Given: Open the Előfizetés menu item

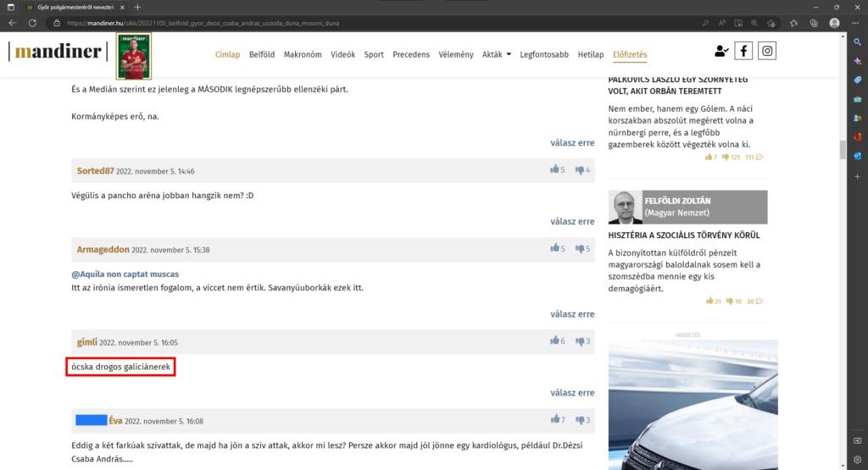Looking at the screenshot, I should [630, 54].
